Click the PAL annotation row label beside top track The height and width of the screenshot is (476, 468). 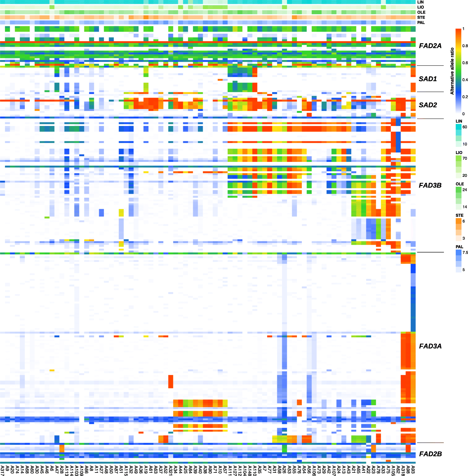pyautogui.click(x=421, y=23)
